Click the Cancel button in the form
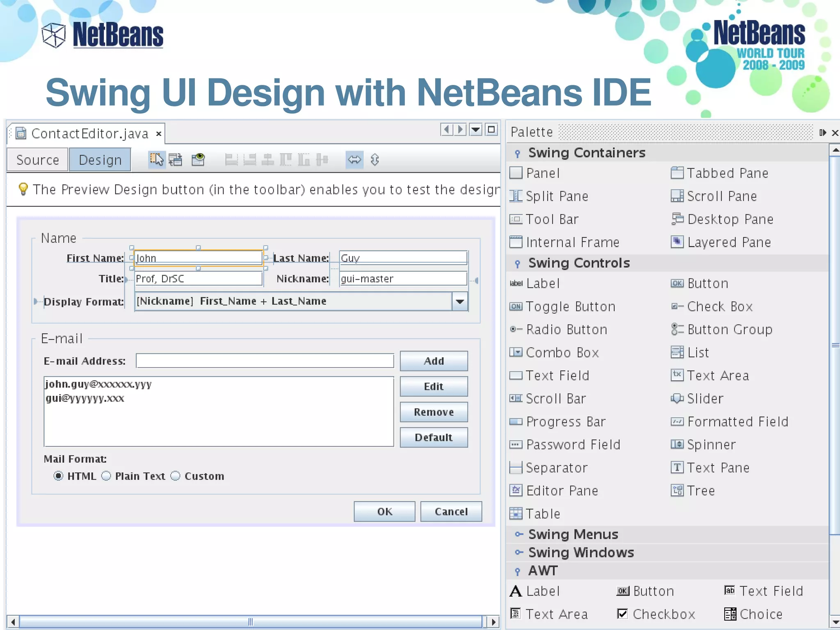Viewport: 840px width, 630px height. [x=451, y=511]
